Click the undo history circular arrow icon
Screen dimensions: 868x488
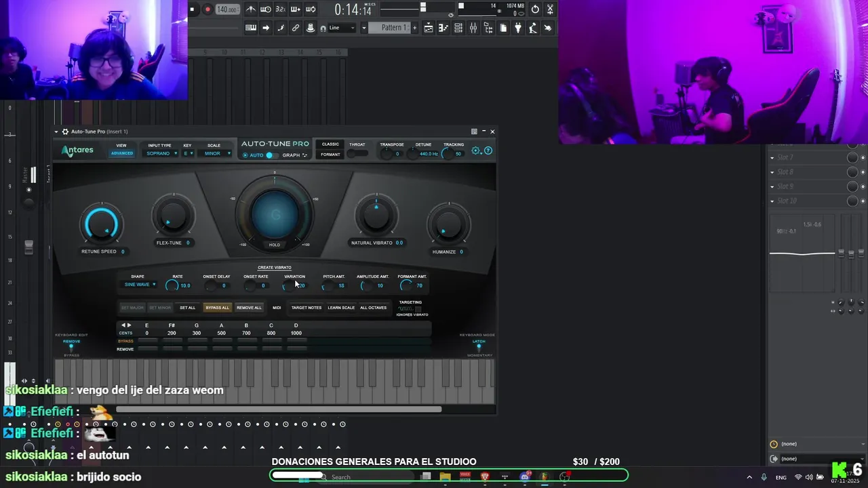(535, 9)
